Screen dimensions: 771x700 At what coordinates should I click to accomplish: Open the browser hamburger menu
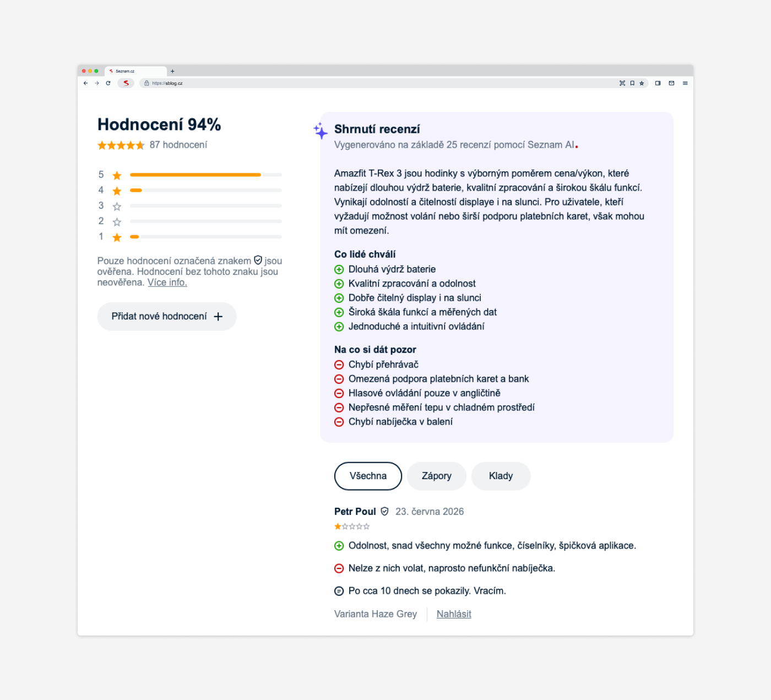[x=685, y=83]
